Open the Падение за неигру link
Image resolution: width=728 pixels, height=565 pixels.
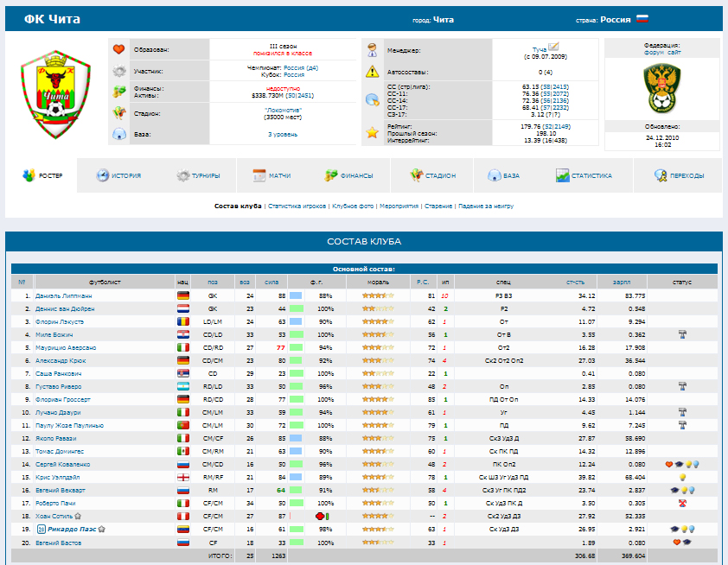(486, 206)
